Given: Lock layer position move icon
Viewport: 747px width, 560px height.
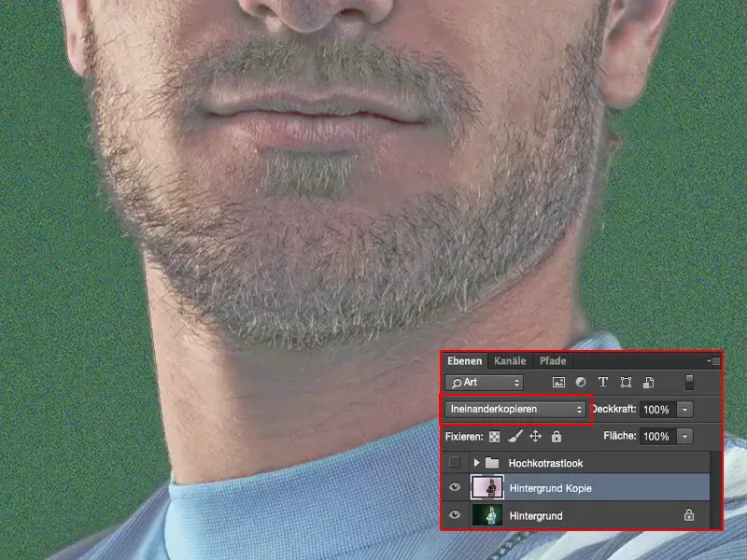Looking at the screenshot, I should click(x=535, y=436).
